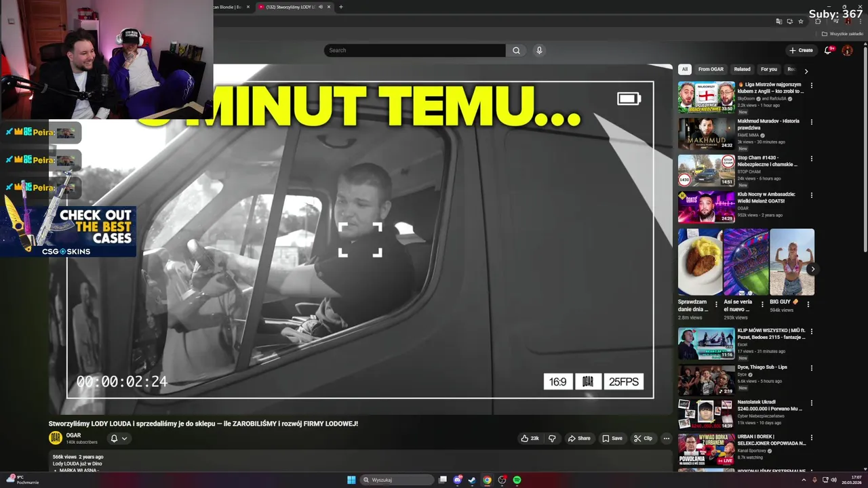Viewport: 868px width, 488px height.
Task: Open Chrome from the taskbar
Action: point(487,480)
